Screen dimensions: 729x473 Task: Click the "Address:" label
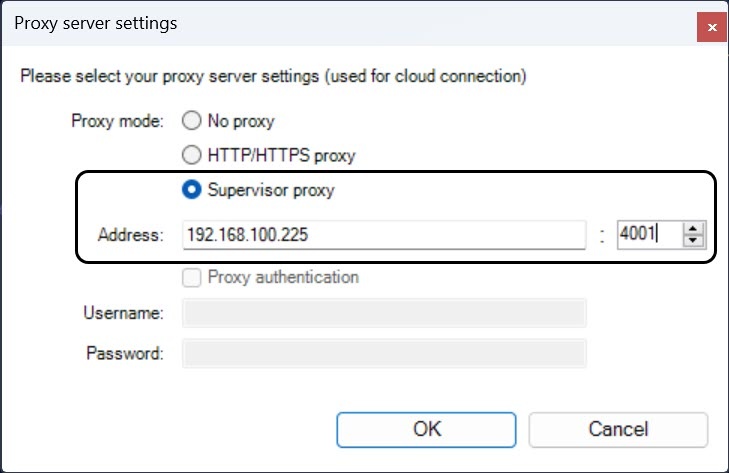tap(130, 236)
